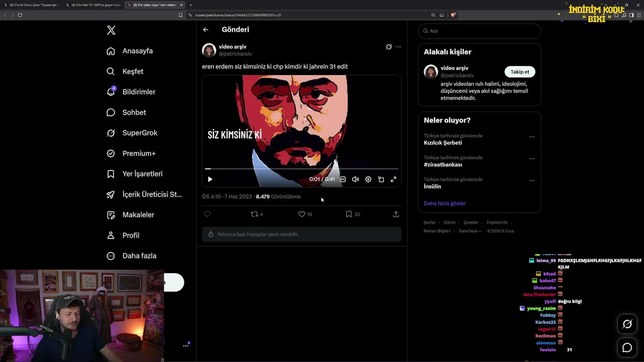Repost the post with 4 reposts
Screen dimensions: 644x362
[x=257, y=214]
